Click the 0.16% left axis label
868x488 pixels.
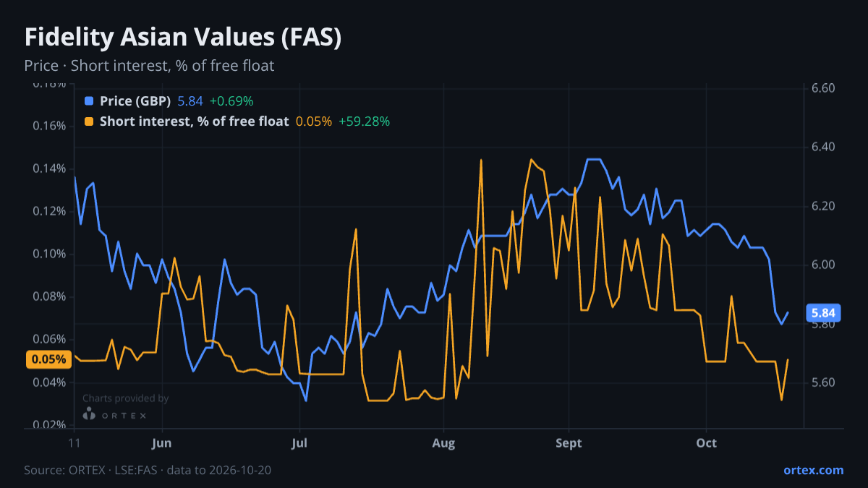(49, 126)
